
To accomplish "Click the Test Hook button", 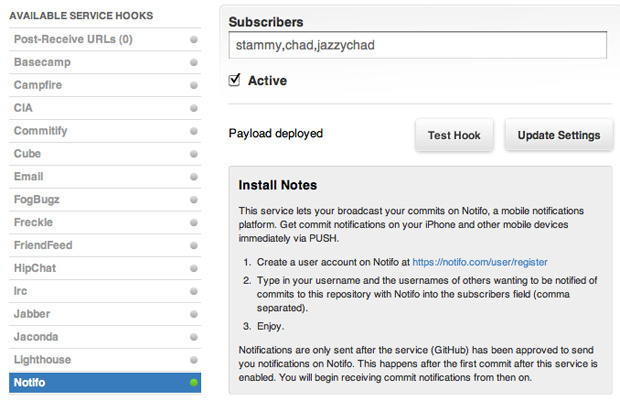I will point(454,135).
